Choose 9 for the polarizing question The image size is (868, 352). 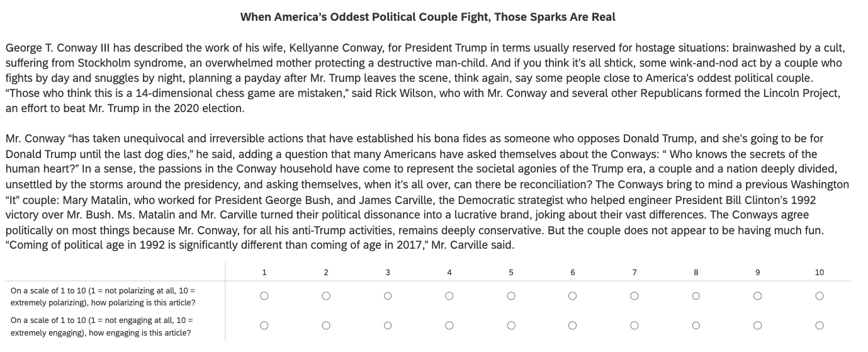coord(758,296)
